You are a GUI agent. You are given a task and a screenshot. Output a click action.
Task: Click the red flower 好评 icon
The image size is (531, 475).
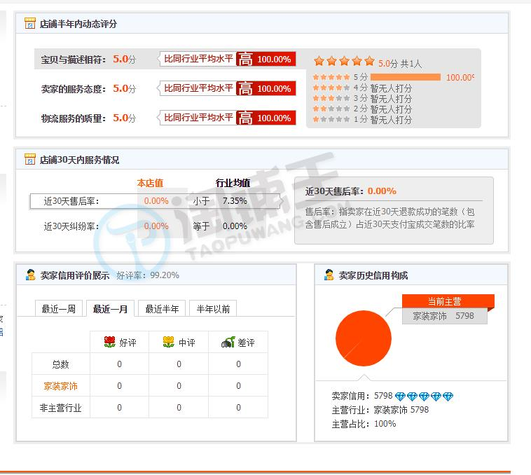pos(109,342)
